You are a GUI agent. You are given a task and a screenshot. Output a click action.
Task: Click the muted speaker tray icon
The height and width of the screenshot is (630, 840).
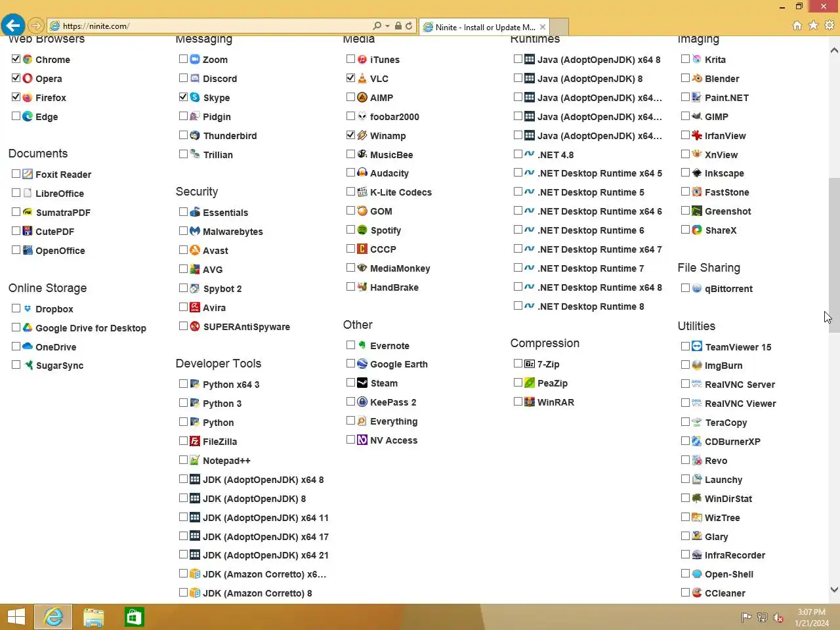coord(778,618)
